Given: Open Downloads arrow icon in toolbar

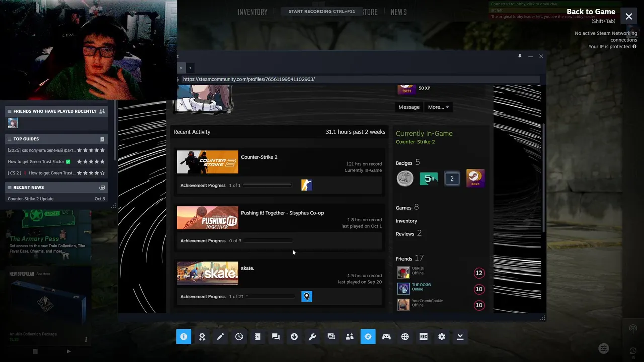Looking at the screenshot, I should pyautogui.click(x=294, y=337).
